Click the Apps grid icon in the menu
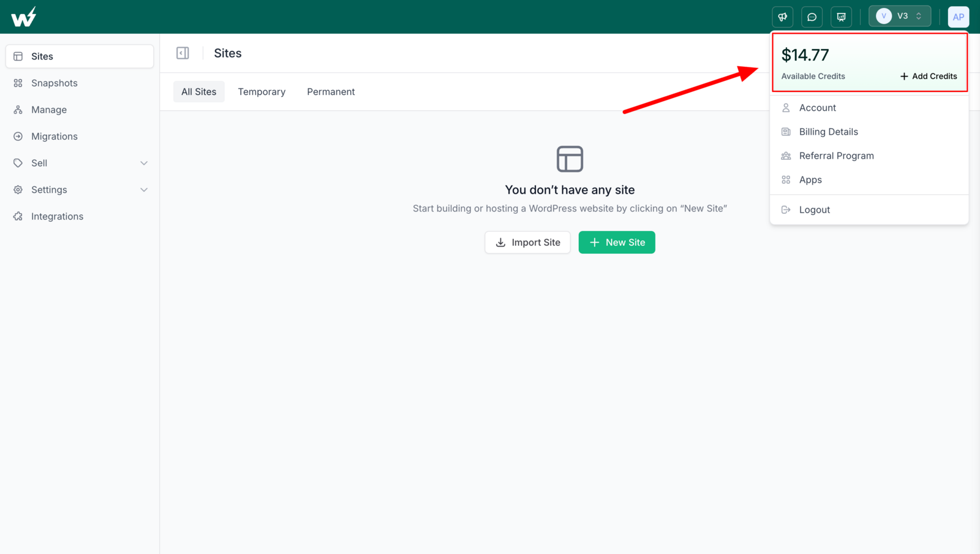 coord(786,180)
